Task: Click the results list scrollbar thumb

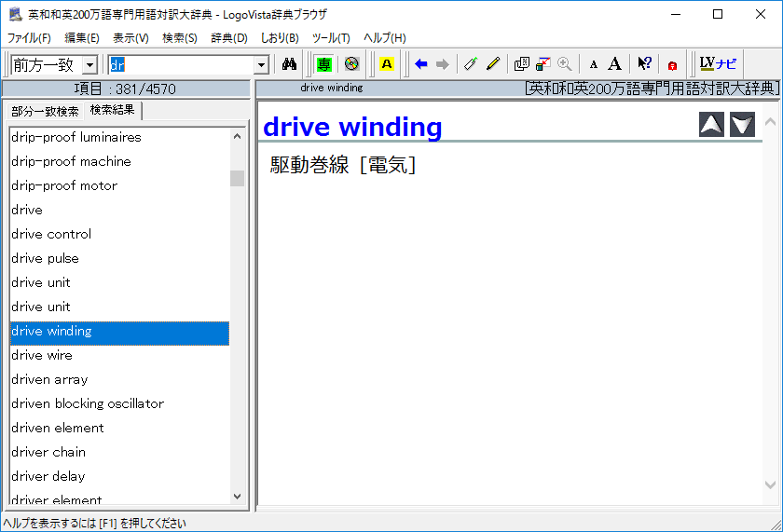Action: [237, 178]
